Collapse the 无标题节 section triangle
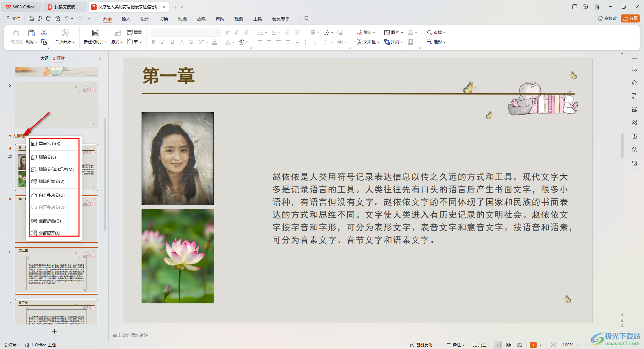Viewport: 644px width, 349px height. point(10,136)
